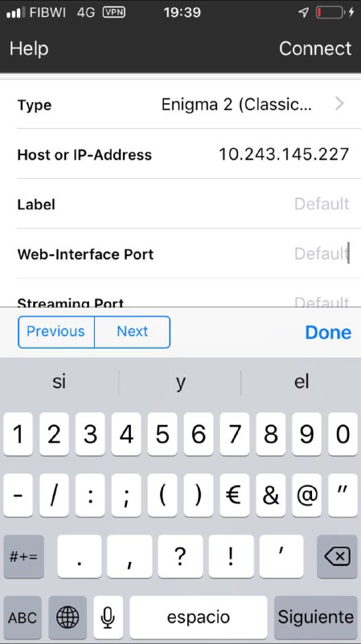Tap the battery status icon

[330, 12]
